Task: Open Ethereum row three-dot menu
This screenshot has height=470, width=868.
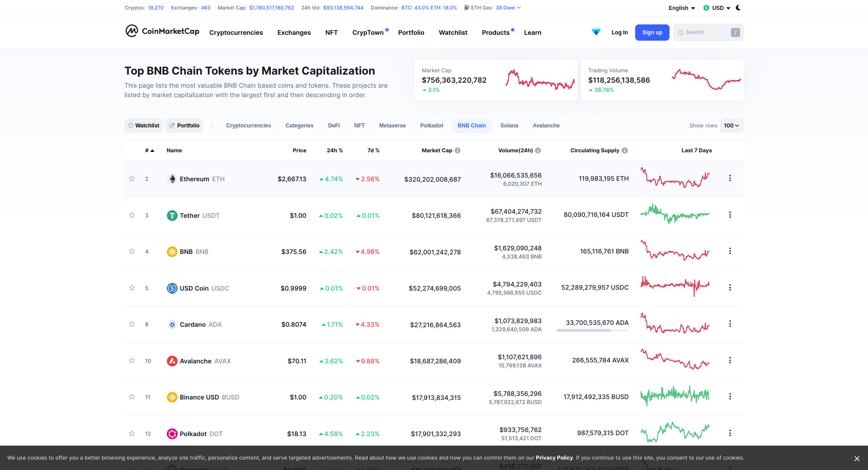Action: click(x=730, y=179)
